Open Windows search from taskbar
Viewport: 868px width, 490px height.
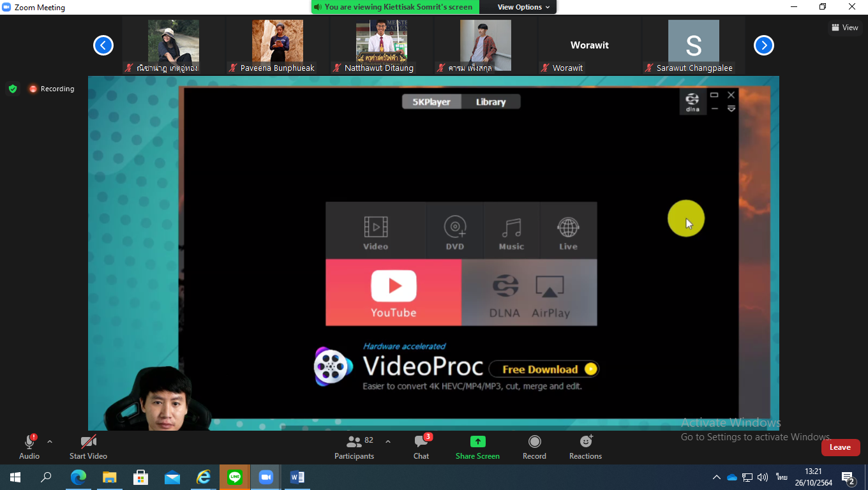[x=46, y=477]
